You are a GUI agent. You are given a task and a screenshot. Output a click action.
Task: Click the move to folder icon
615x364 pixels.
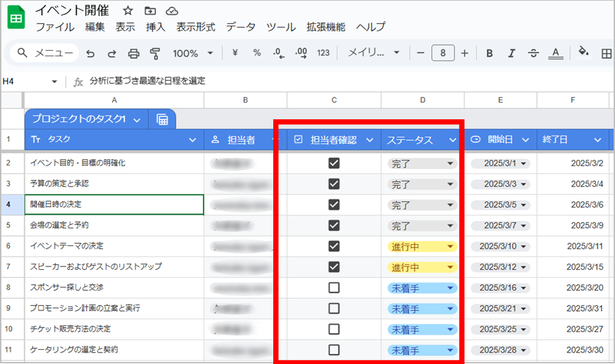[x=151, y=11]
